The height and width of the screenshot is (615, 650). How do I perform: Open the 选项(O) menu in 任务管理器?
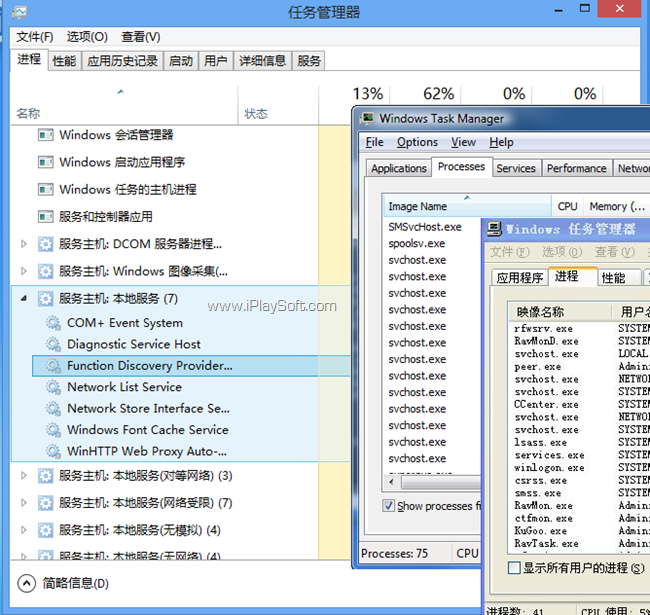coord(87,37)
